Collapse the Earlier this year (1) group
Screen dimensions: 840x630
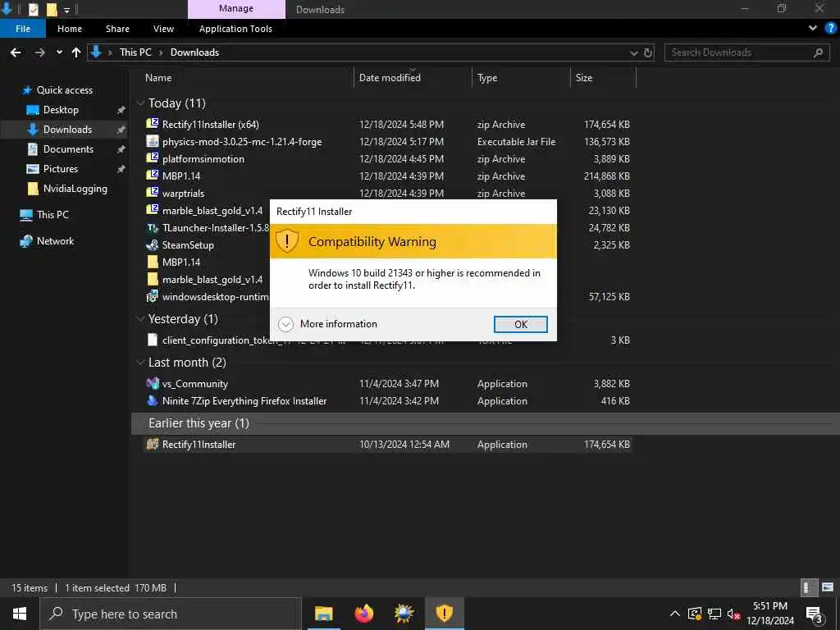[141, 423]
